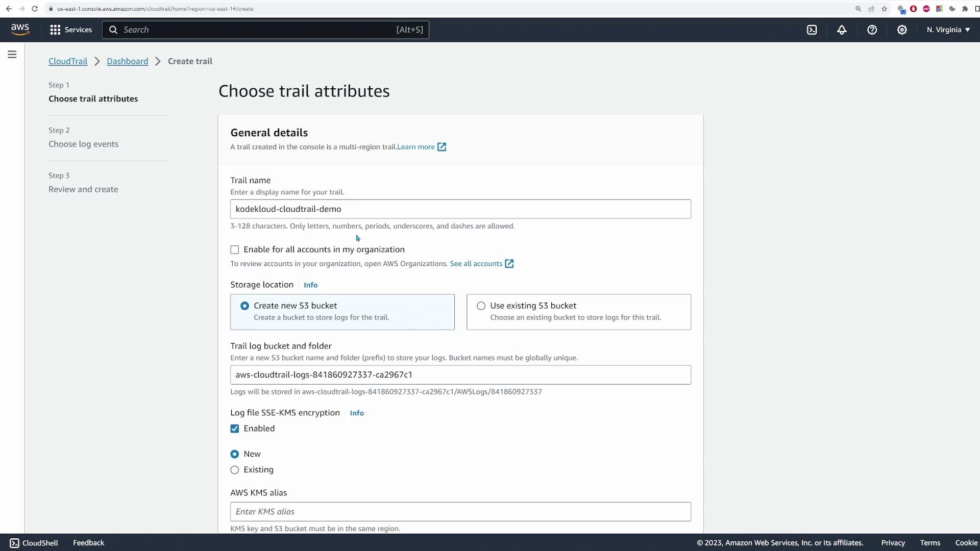Click the Feedback button in footer
This screenshot has height=551, width=980.
coord(88,543)
